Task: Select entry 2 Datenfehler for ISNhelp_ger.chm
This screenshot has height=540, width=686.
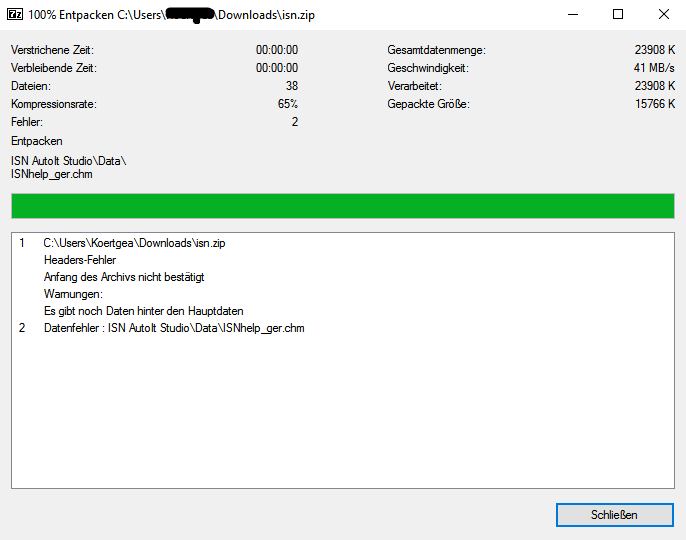Action: point(173,328)
